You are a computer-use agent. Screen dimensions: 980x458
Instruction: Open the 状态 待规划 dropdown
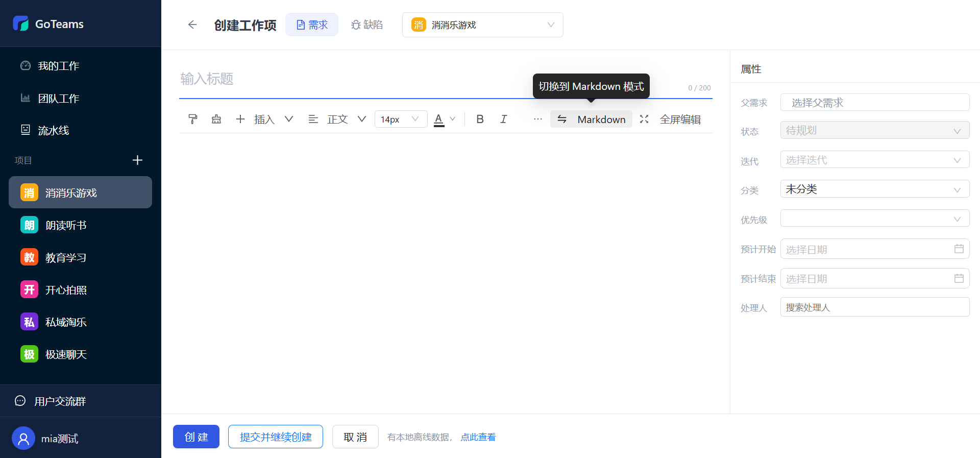[875, 130]
